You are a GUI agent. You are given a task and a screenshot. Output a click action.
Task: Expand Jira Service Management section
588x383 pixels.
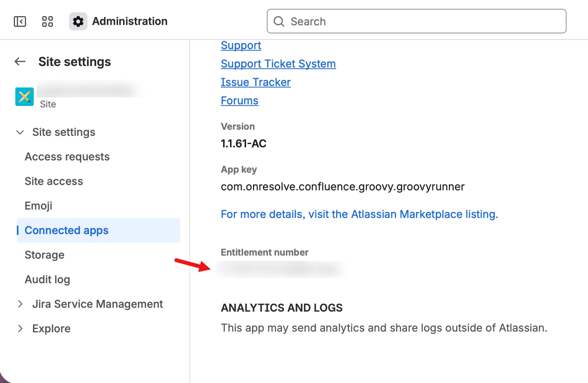20,304
